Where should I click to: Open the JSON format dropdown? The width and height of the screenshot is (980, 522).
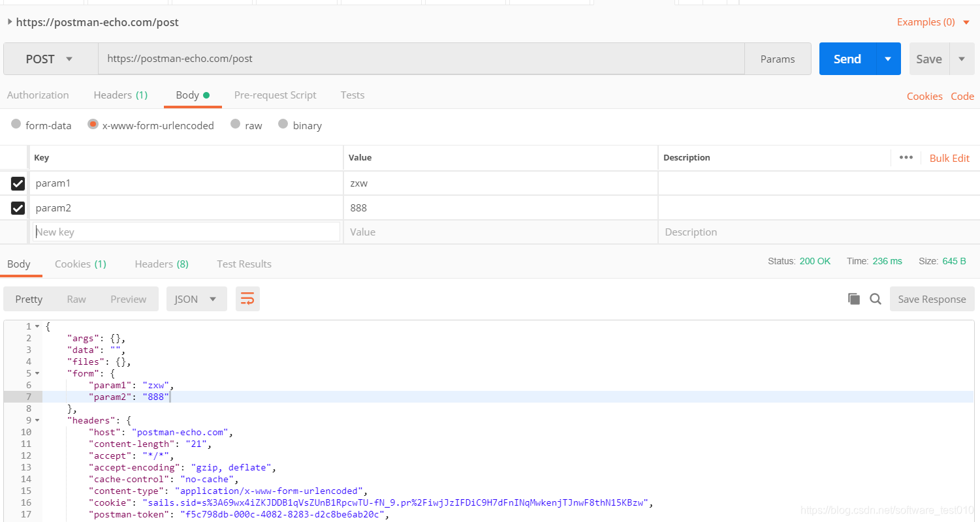197,299
